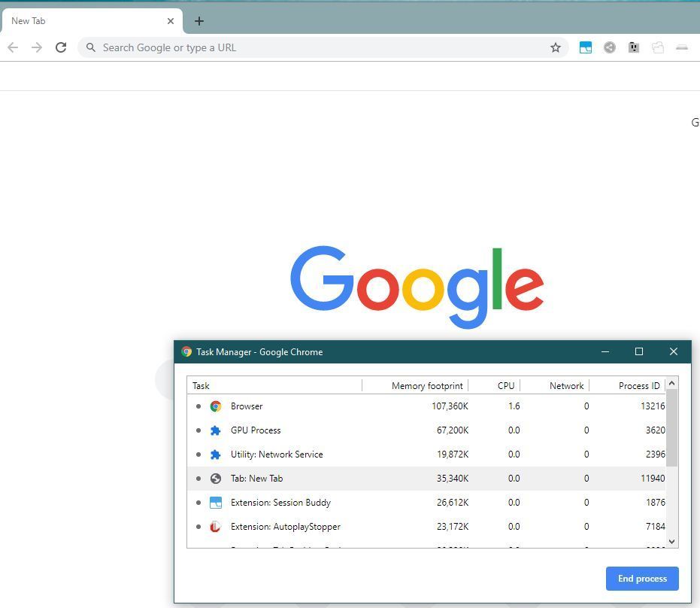This screenshot has width=700, height=608.
Task: Click process ID 7184
Action: tap(656, 527)
